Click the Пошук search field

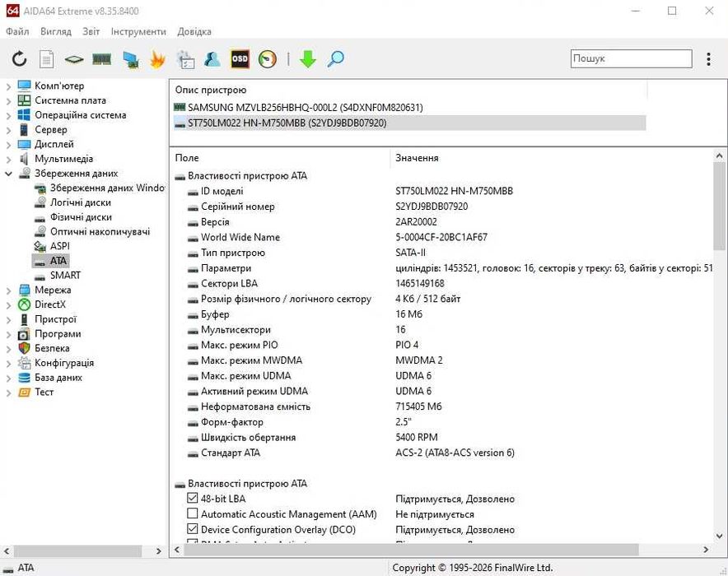click(x=631, y=59)
